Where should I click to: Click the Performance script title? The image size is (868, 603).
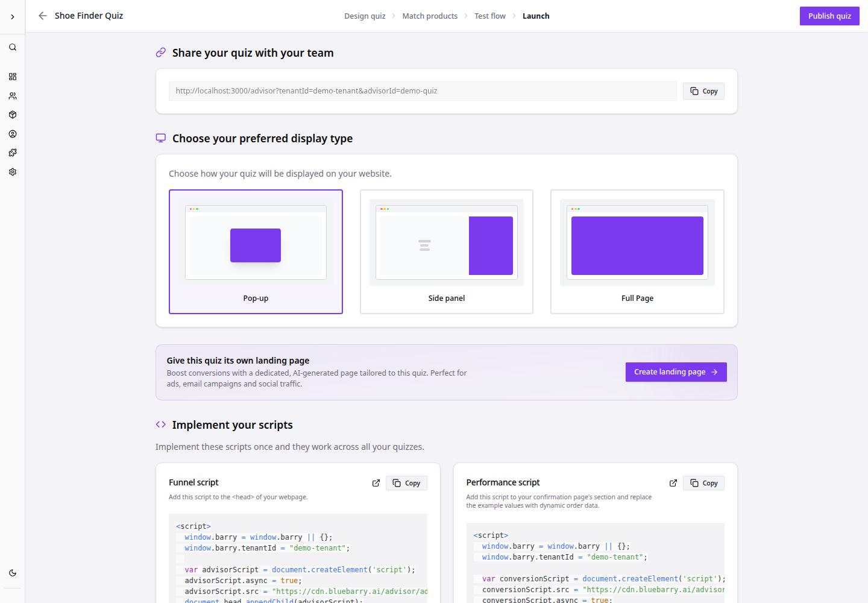(503, 482)
